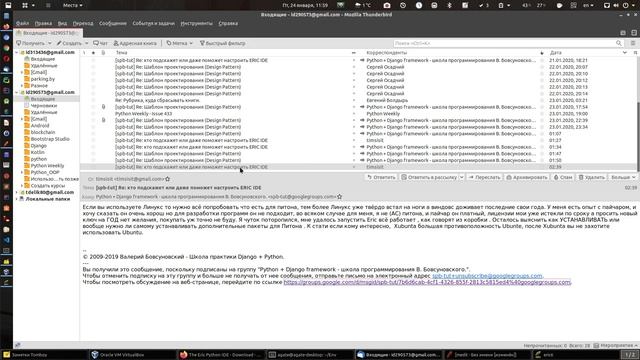640x360 pixels.
Task: Select the blockchain folder
Action: click(43, 132)
